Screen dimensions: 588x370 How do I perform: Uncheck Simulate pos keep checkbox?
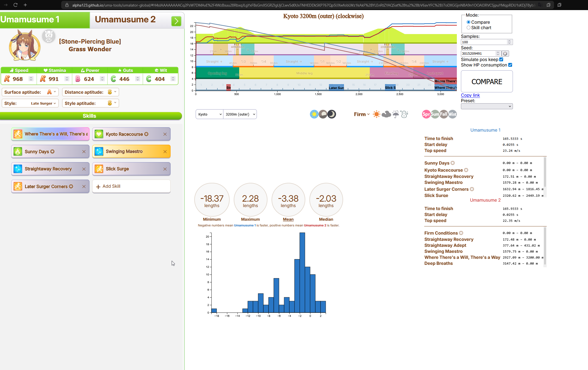coord(501,59)
